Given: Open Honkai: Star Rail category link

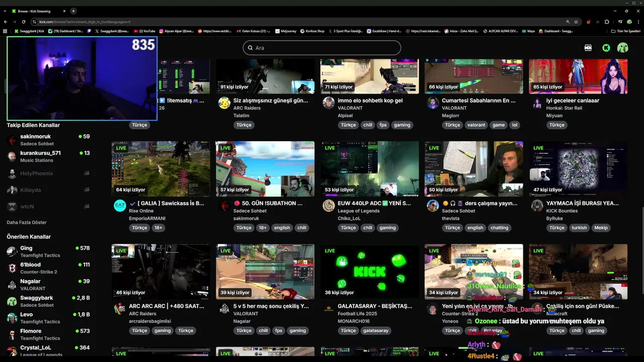Looking at the screenshot, I should pos(564,108).
